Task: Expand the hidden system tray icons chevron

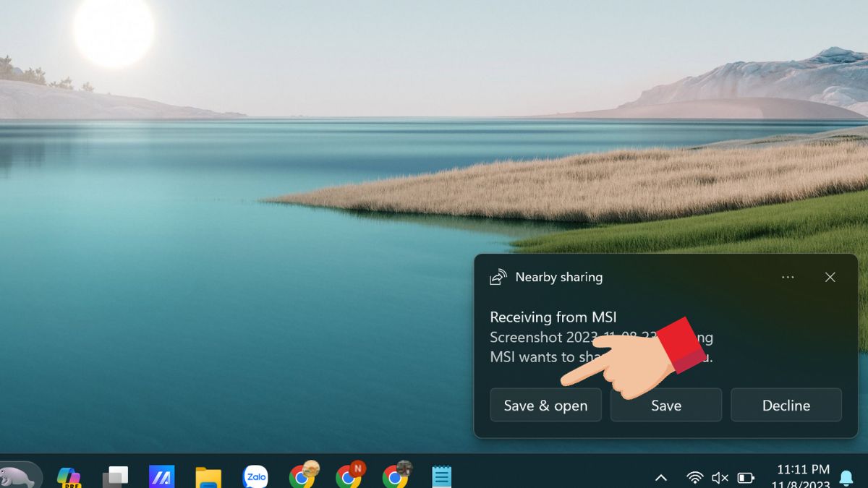Action: coord(660,478)
